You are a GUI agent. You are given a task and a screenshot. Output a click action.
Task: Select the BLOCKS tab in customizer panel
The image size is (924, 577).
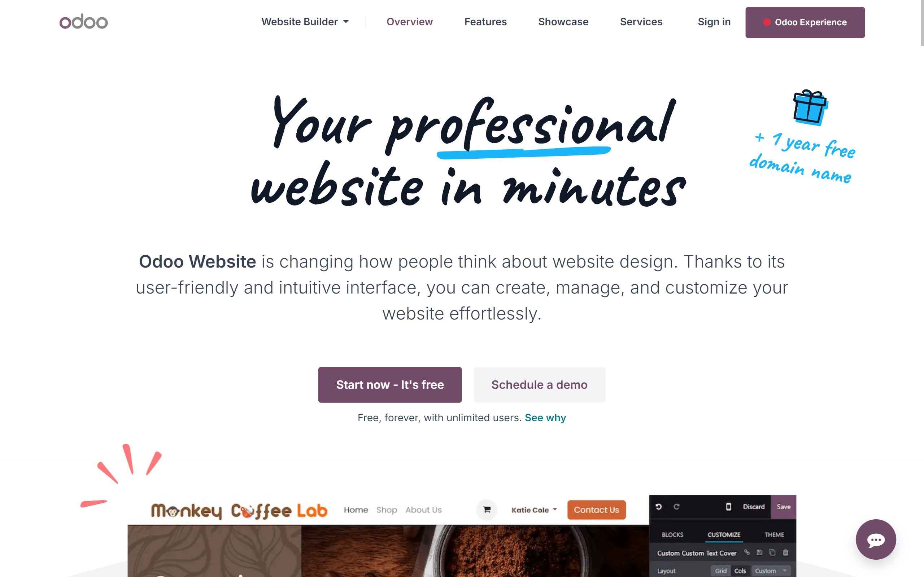(x=672, y=534)
